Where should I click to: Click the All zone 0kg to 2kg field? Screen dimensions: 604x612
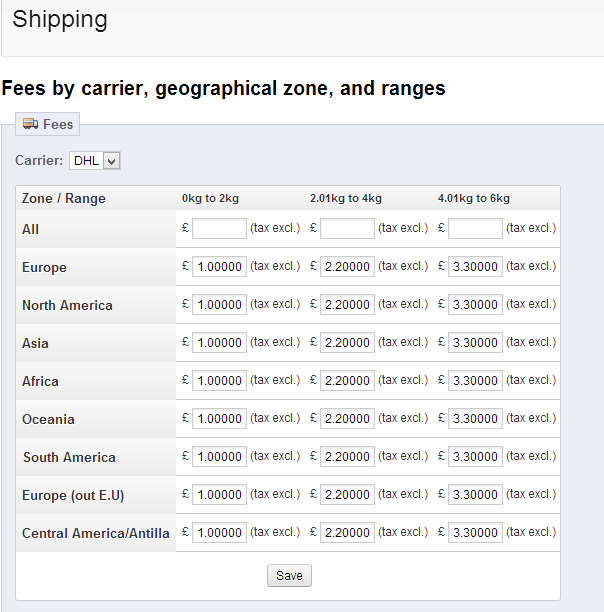click(219, 229)
